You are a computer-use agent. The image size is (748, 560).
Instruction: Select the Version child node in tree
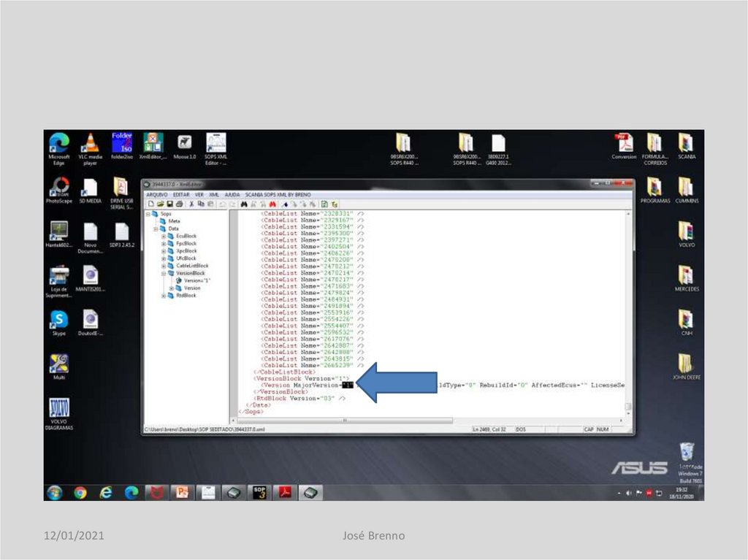coord(192,288)
